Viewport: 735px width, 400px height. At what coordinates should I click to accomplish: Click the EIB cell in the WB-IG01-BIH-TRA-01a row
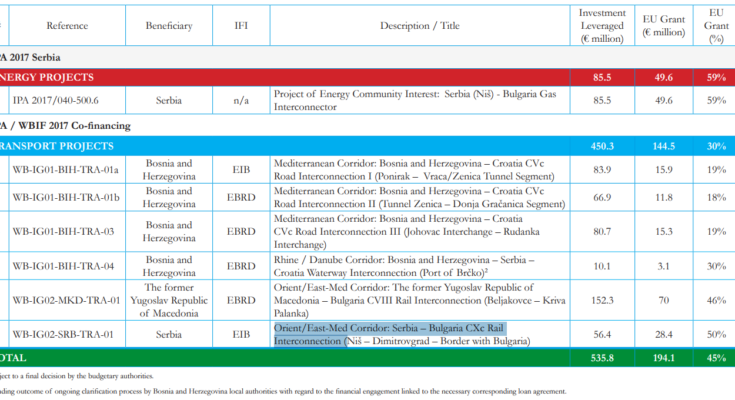(241, 170)
